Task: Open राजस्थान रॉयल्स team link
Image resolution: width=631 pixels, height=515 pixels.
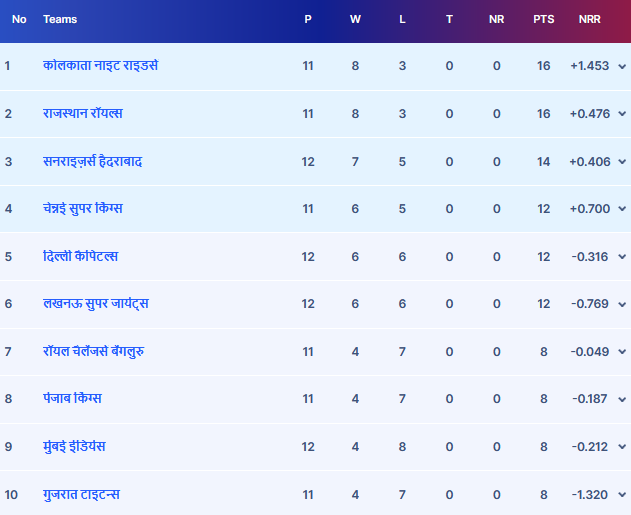Action: pyautogui.click(x=82, y=114)
